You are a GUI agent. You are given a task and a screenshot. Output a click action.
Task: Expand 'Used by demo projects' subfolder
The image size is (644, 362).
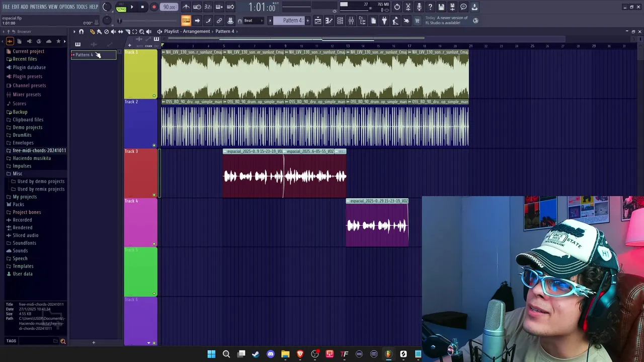point(41,182)
